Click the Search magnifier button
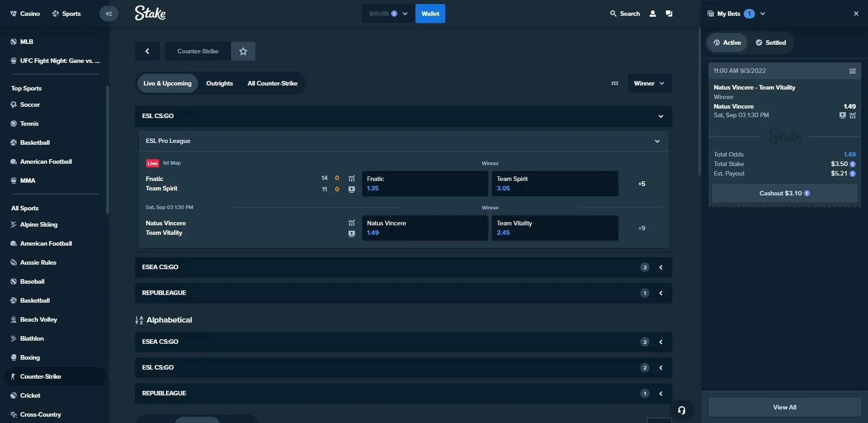Viewport: 868px width, 423px height. 625,14
